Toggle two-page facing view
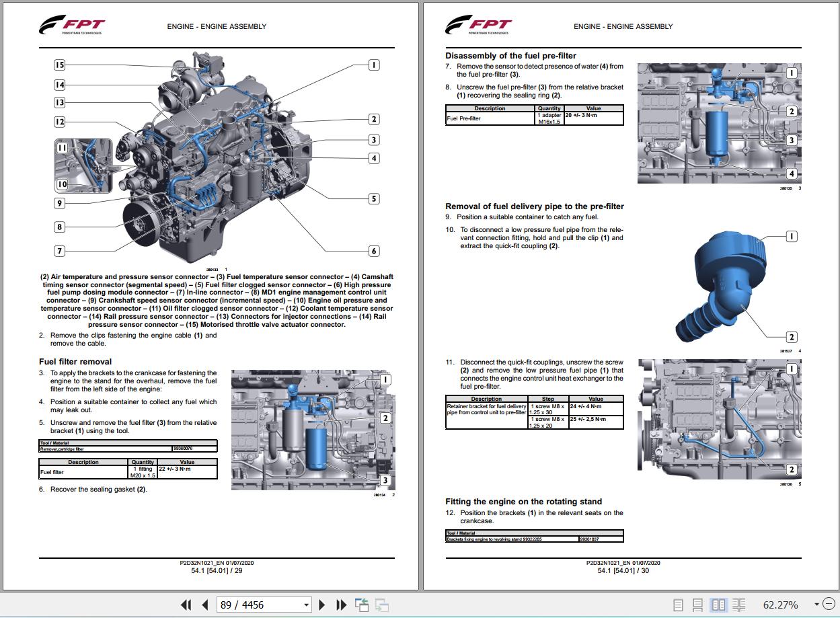Image resolution: width=840 pixels, height=618 pixels. (x=718, y=605)
